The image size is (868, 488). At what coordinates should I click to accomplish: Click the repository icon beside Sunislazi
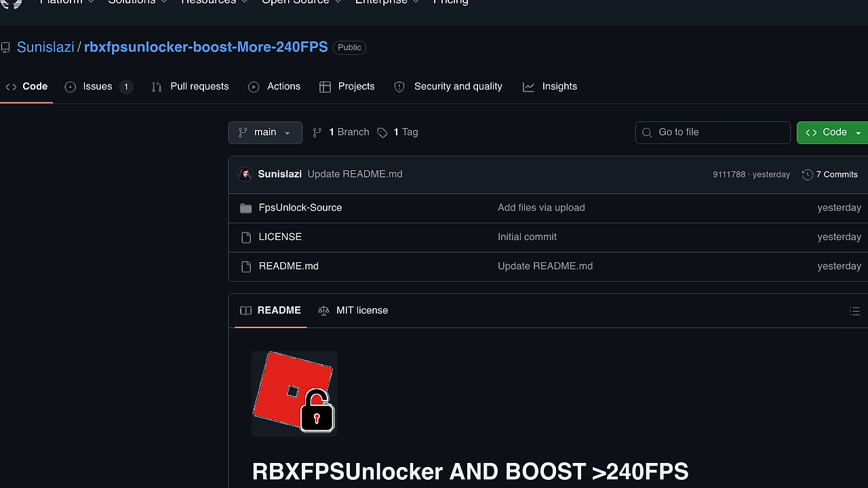tap(5, 47)
